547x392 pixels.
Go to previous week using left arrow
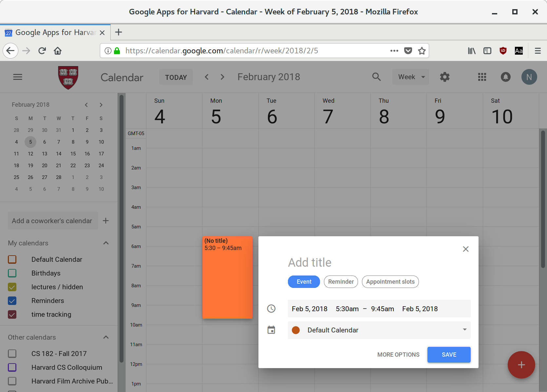pyautogui.click(x=207, y=77)
